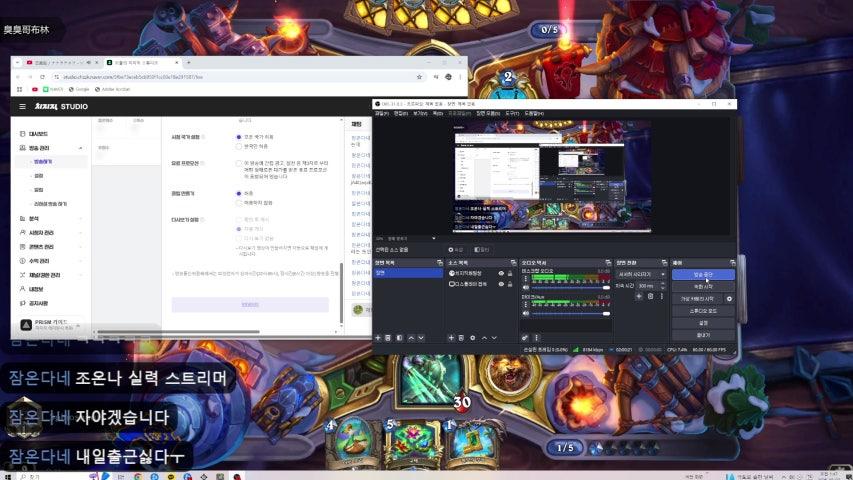Viewport: 853px width, 480px height.
Task: Open advanced audio properties in OBS mixer
Action: tap(524, 338)
